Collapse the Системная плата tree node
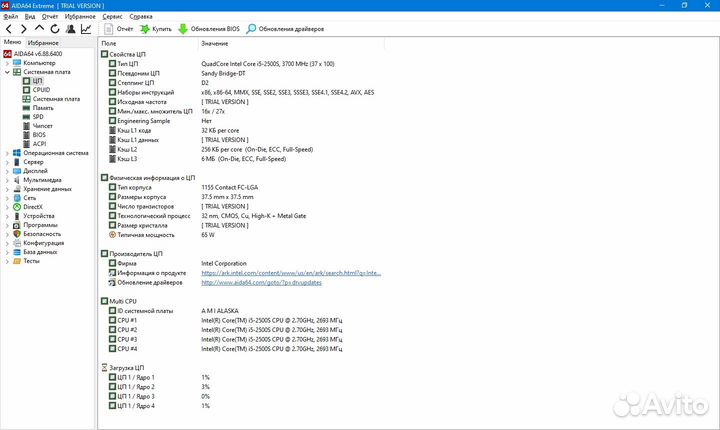 [7, 72]
